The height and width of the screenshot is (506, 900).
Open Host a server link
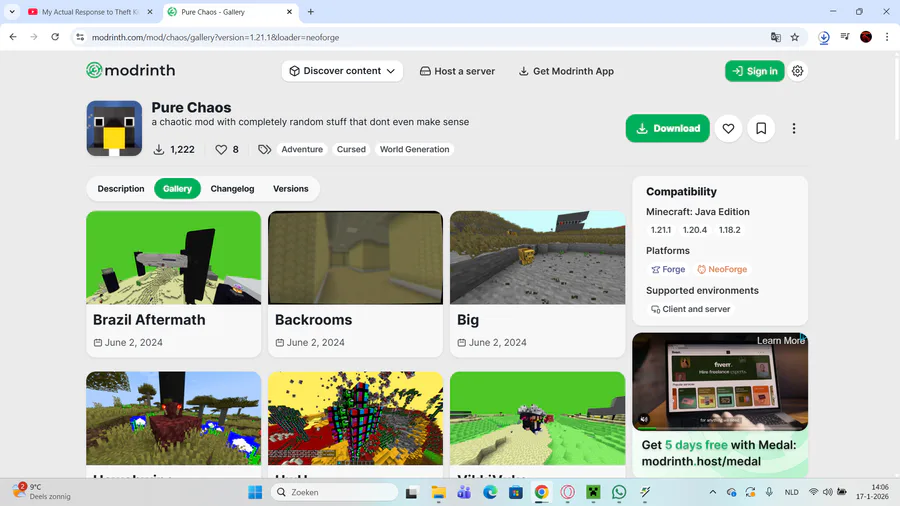pos(457,71)
